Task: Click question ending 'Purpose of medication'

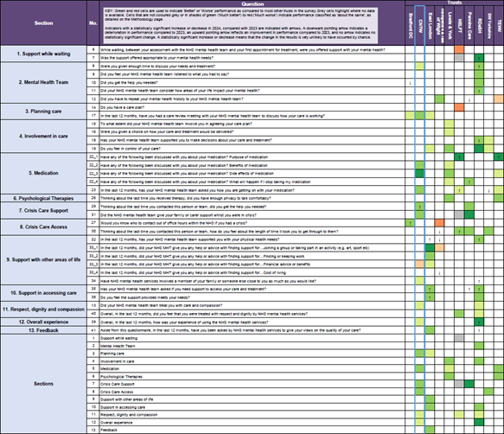Action: 252,157
